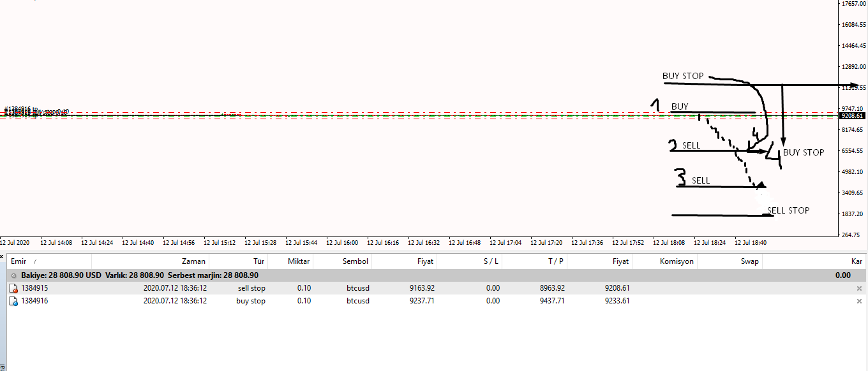Click the Bakiye: 28 808.90 USD summary text
The width and height of the screenshot is (868, 371).
tap(61, 275)
